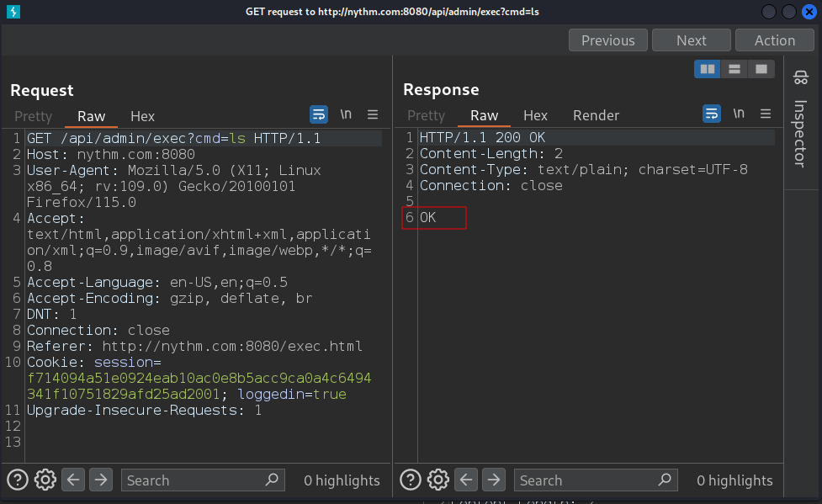Image resolution: width=822 pixels, height=504 pixels.
Task: Select top-bottom stacked layout view
Action: point(734,69)
